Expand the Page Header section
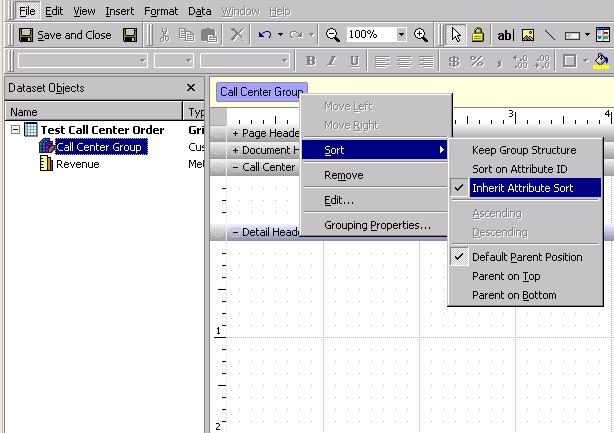The height and width of the screenshot is (433, 614). click(x=236, y=133)
